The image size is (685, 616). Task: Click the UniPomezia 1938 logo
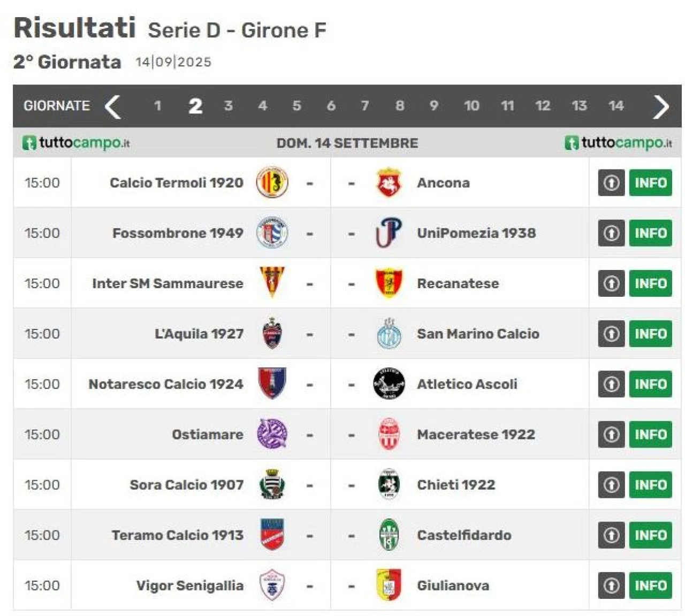pyautogui.click(x=389, y=233)
